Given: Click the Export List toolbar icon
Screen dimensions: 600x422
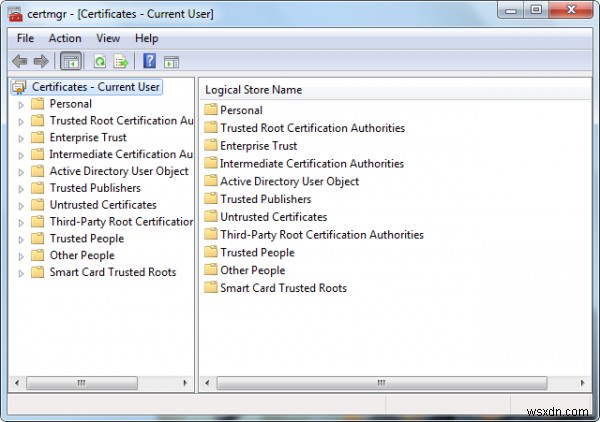Looking at the screenshot, I should pyautogui.click(x=121, y=61).
